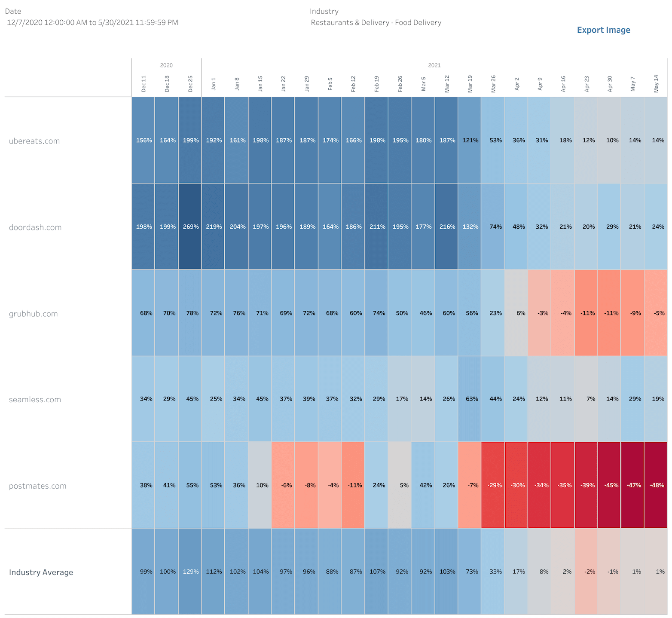
Task: Select the doordash.com row label
Action: pyautogui.click(x=35, y=227)
